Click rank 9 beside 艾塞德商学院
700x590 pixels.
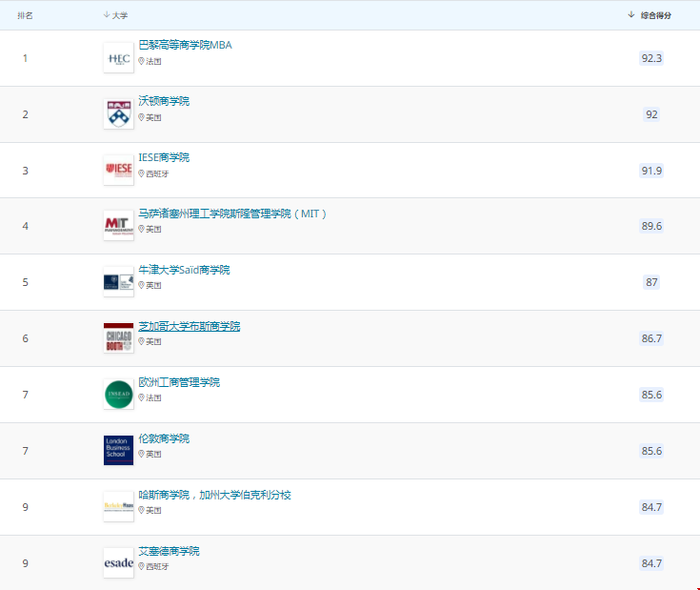click(26, 563)
